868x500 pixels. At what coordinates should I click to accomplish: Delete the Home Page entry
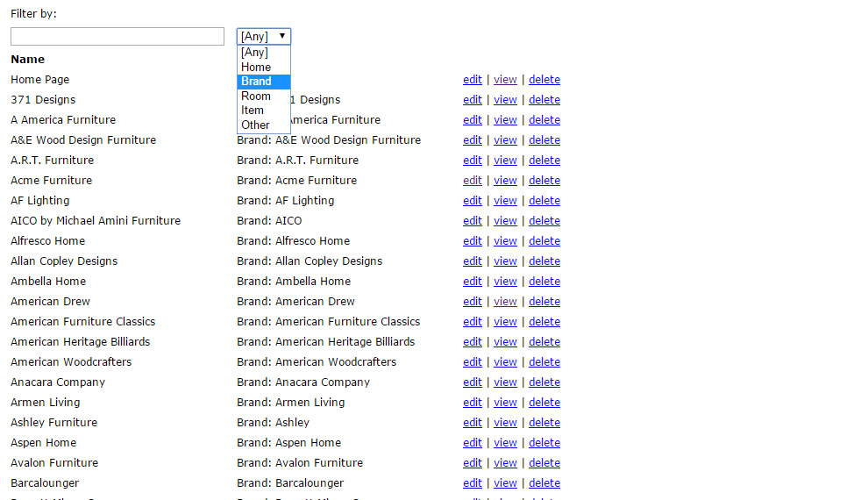point(544,80)
